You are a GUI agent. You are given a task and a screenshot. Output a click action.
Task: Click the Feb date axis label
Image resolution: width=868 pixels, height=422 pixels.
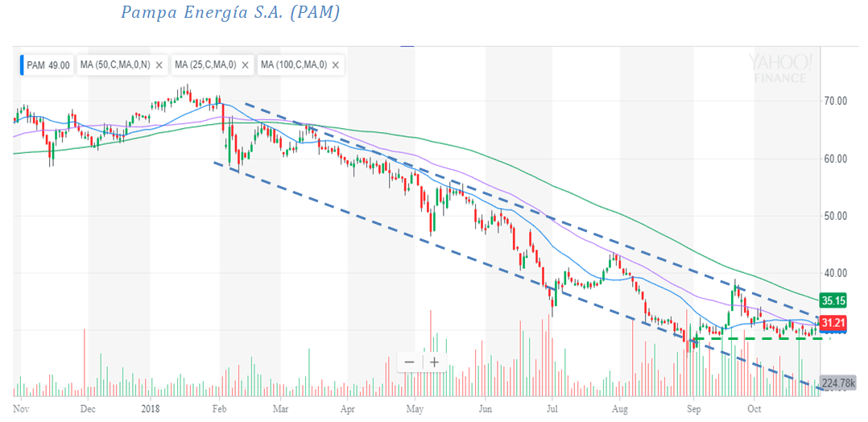(219, 411)
